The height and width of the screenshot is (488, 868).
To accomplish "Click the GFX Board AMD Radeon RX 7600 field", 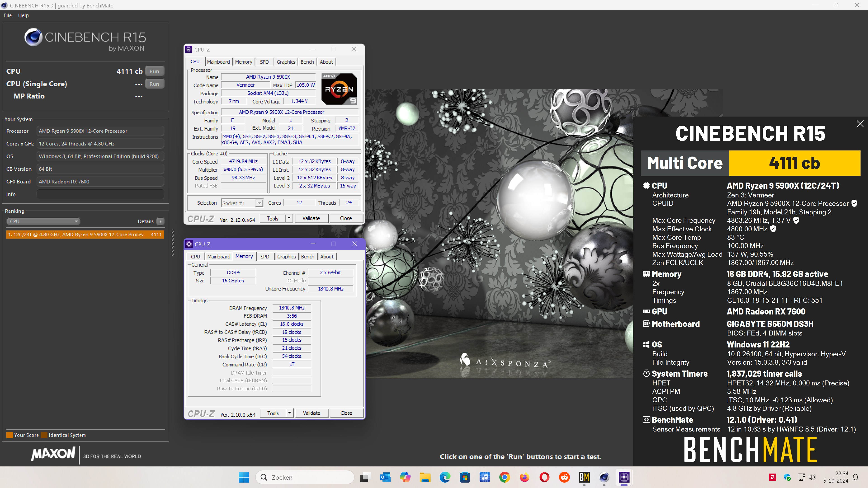I will 100,181.
